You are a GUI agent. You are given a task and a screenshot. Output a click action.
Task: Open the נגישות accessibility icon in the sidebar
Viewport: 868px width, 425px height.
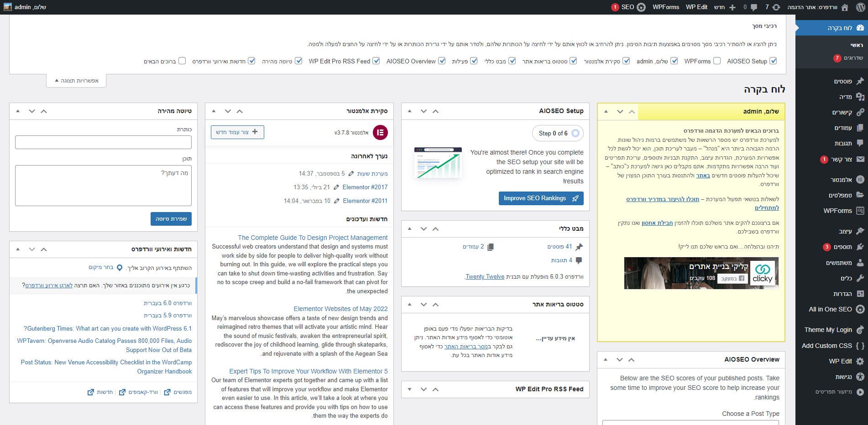(x=860, y=377)
